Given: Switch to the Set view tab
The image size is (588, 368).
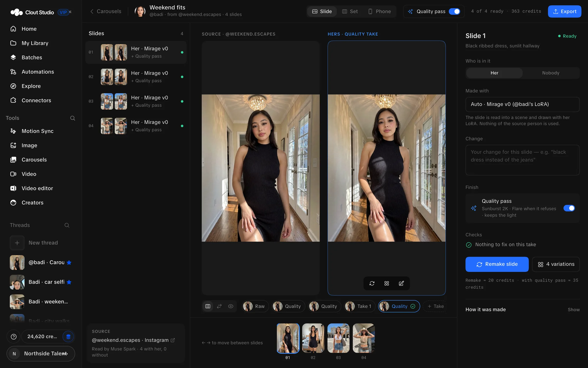Looking at the screenshot, I should click(x=350, y=12).
